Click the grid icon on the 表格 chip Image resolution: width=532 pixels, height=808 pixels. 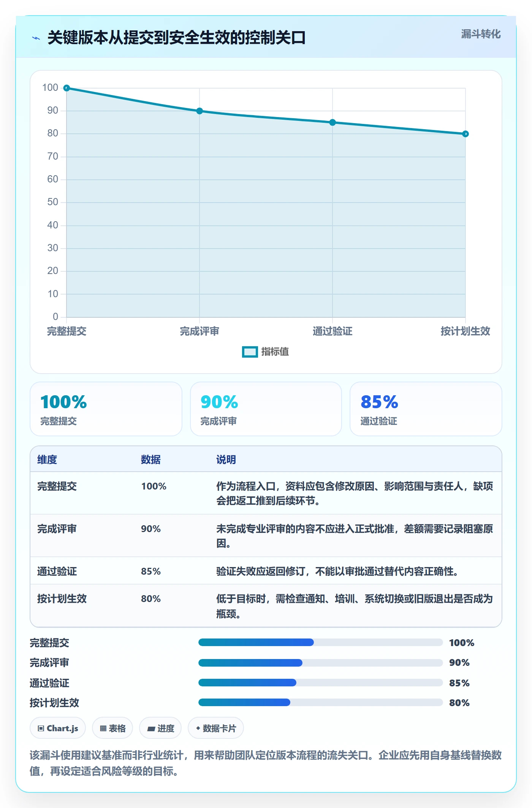point(103,728)
